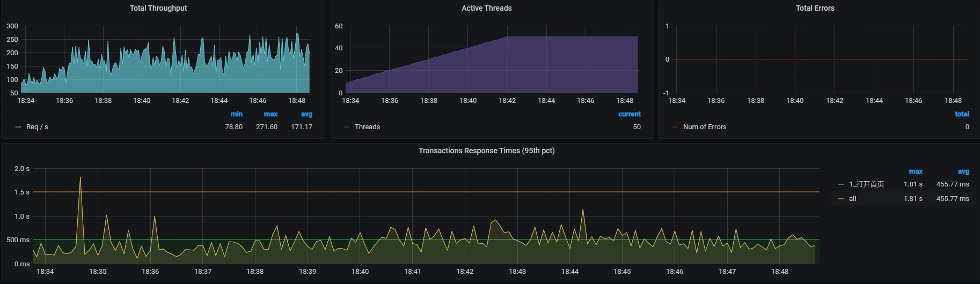
Task: Toggle the Req / s series legend label
Action: (37, 127)
